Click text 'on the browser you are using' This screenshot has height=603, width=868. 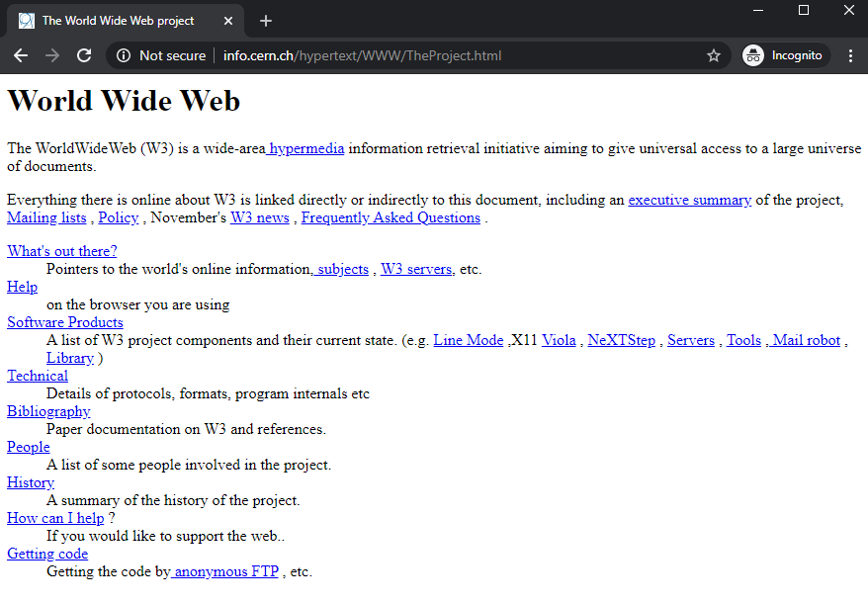(x=137, y=304)
